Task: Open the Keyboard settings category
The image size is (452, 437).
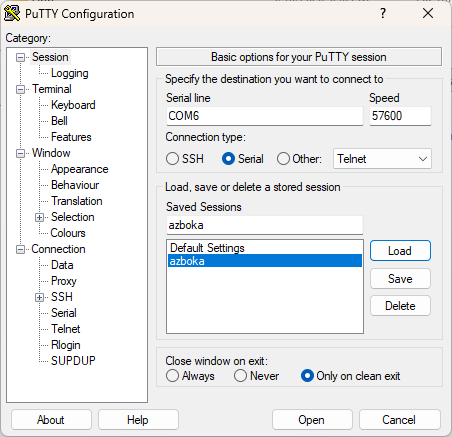Action: tap(73, 105)
